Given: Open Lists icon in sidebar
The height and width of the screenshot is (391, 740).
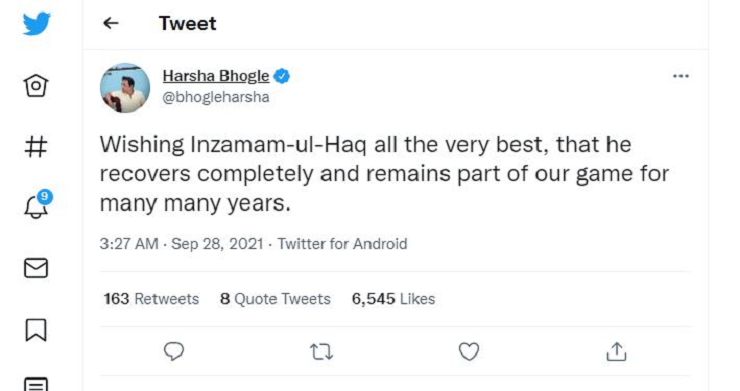Looking at the screenshot, I should tap(36, 384).
